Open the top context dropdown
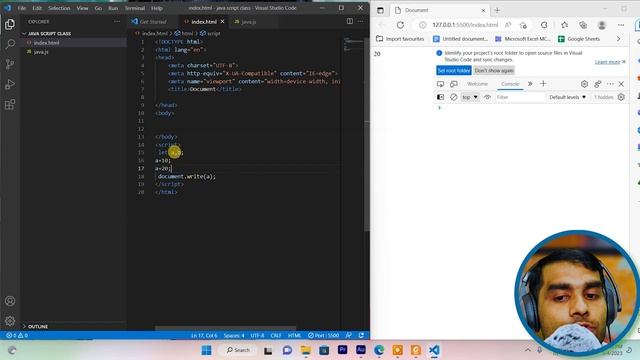640x360 pixels. pyautogui.click(x=470, y=97)
